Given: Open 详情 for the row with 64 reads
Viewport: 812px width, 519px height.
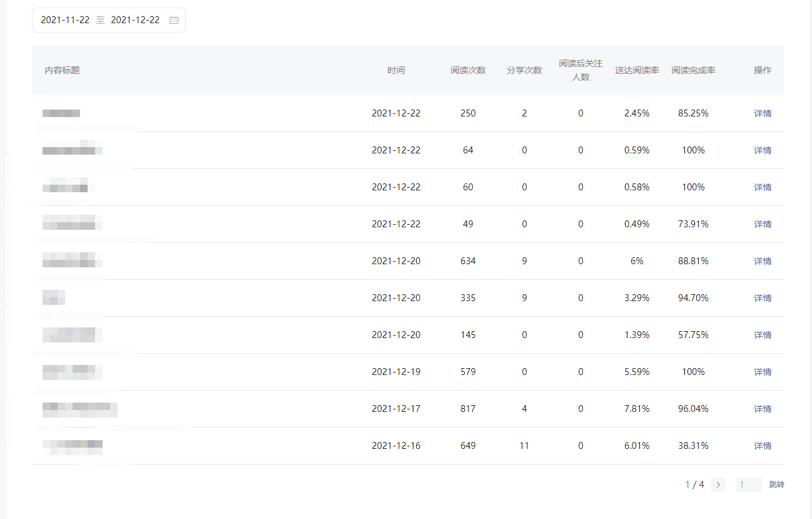Looking at the screenshot, I should click(x=763, y=150).
